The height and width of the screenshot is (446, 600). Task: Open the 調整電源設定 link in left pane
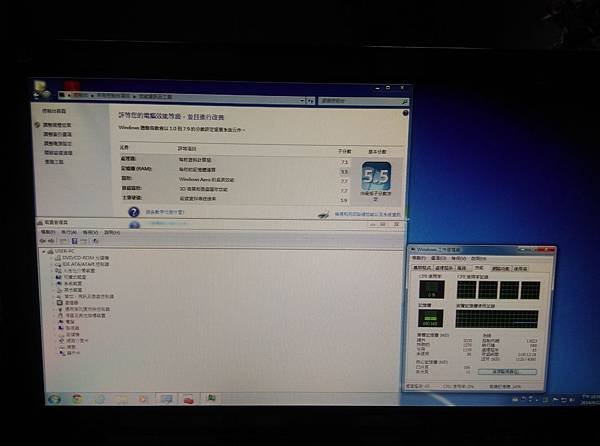coord(57,143)
